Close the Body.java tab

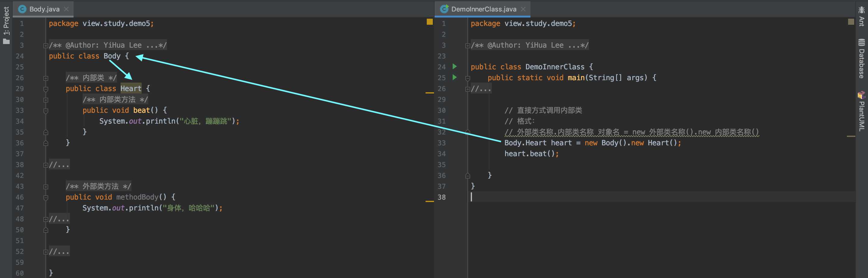(x=66, y=9)
